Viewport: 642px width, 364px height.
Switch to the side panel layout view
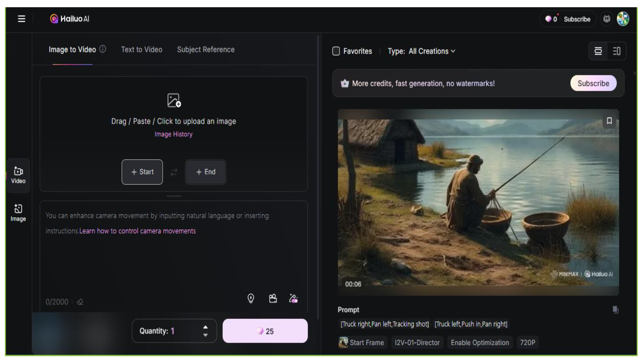(x=616, y=51)
